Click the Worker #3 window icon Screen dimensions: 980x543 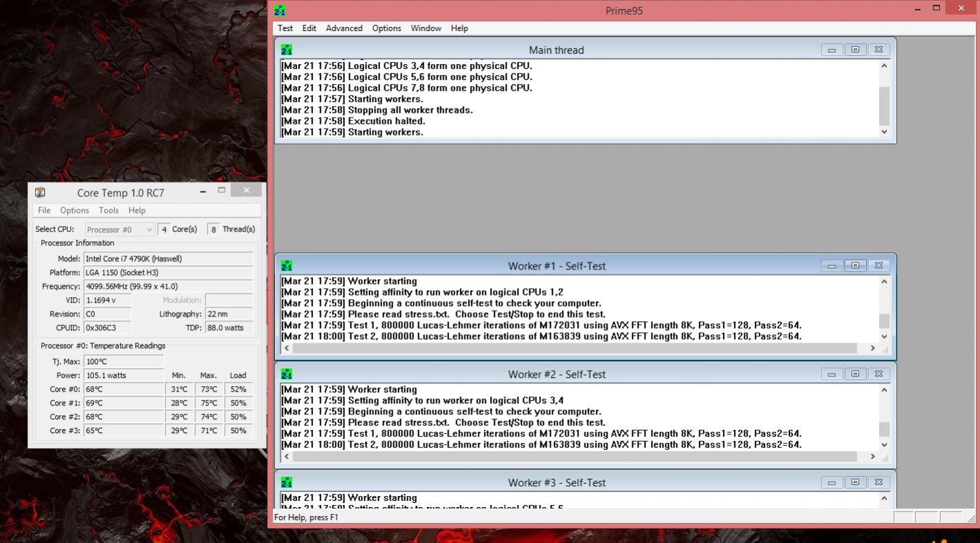tap(287, 482)
